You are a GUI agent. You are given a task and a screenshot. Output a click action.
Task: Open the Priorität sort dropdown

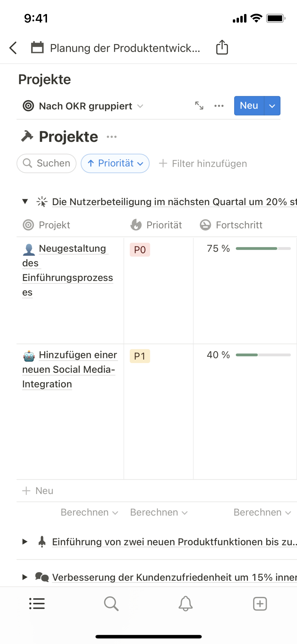(x=115, y=163)
